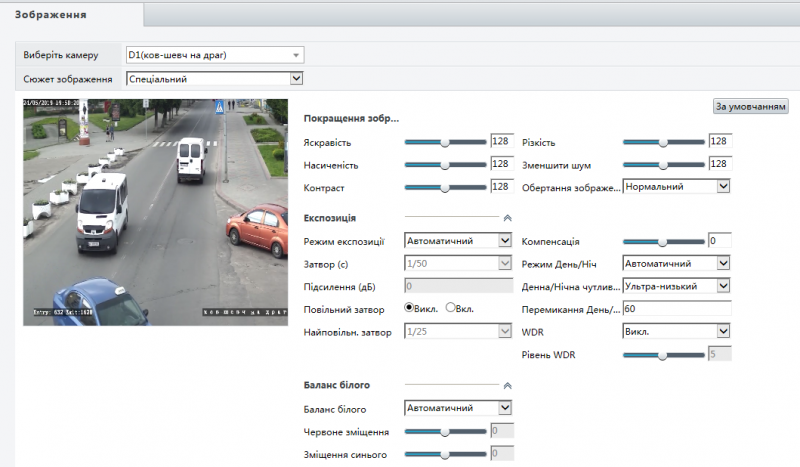800x467 pixels.
Task: Click the Різкість value field
Action: pyautogui.click(x=720, y=141)
